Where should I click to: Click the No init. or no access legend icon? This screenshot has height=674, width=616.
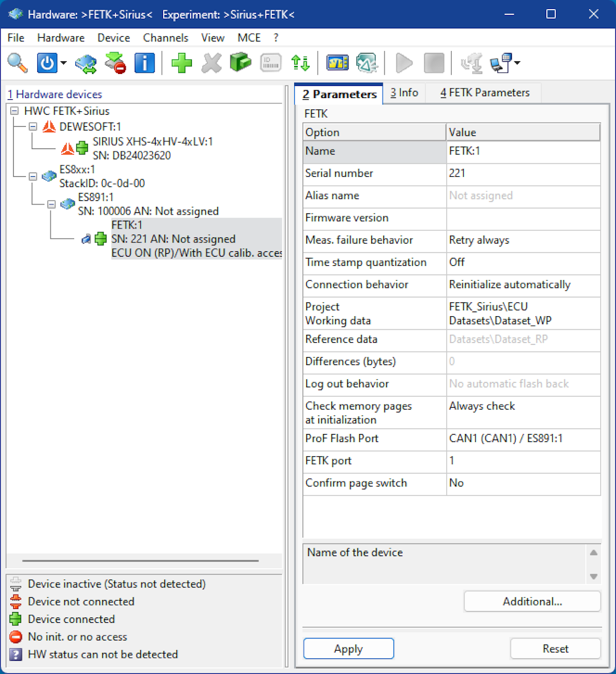[16, 637]
